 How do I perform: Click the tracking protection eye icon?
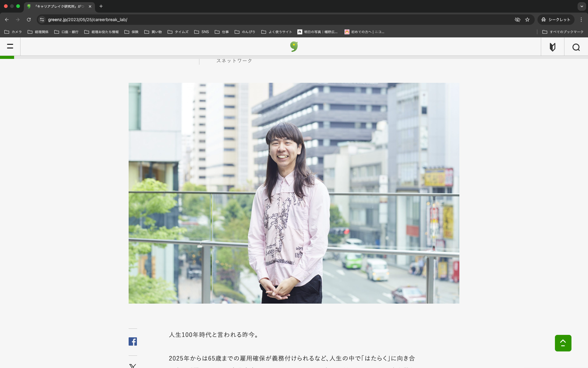click(518, 20)
